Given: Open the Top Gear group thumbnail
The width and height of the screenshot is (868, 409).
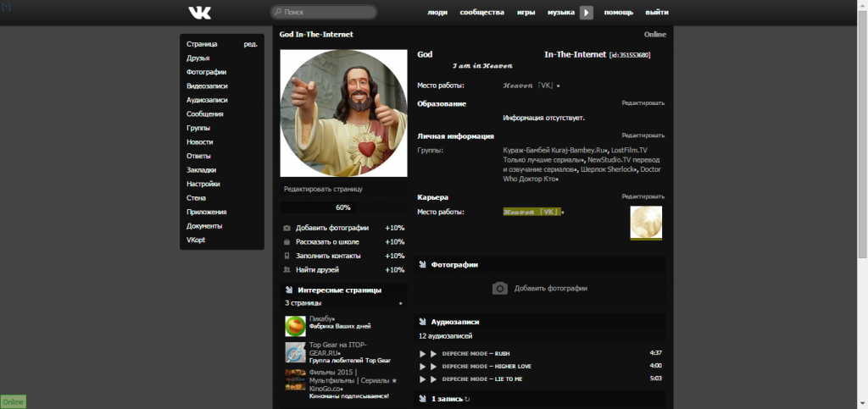Looking at the screenshot, I should 296,352.
